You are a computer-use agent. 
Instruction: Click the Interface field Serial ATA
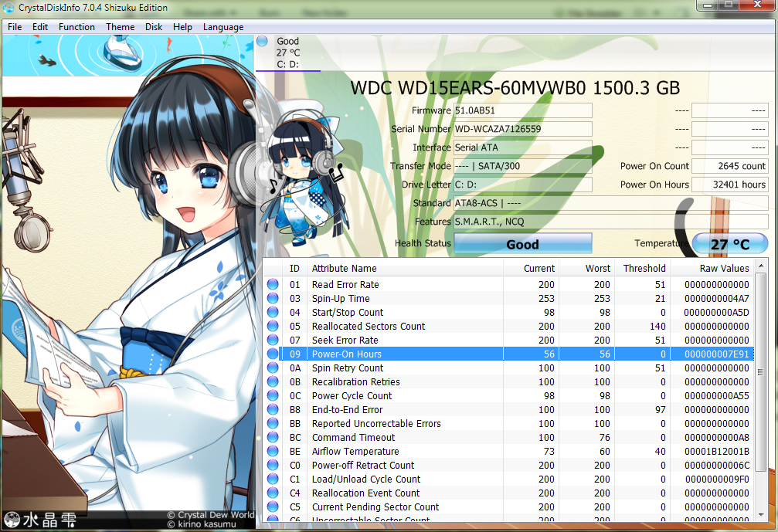523,147
